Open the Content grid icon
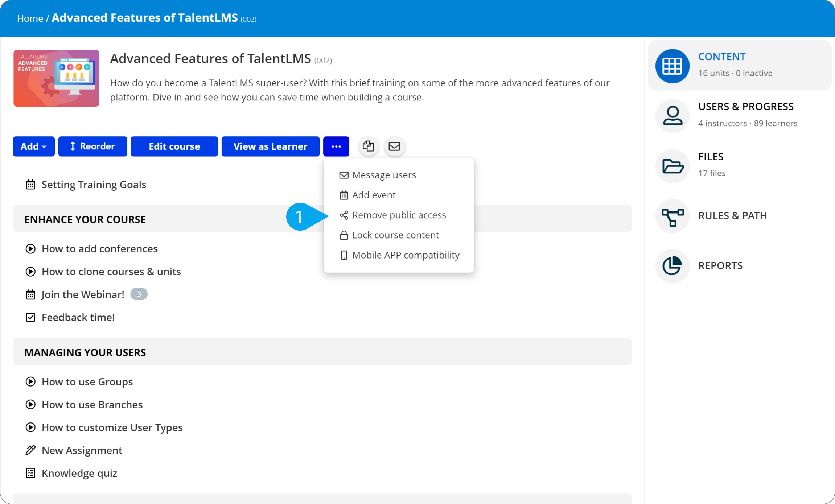The width and height of the screenshot is (835, 504). pyautogui.click(x=672, y=66)
